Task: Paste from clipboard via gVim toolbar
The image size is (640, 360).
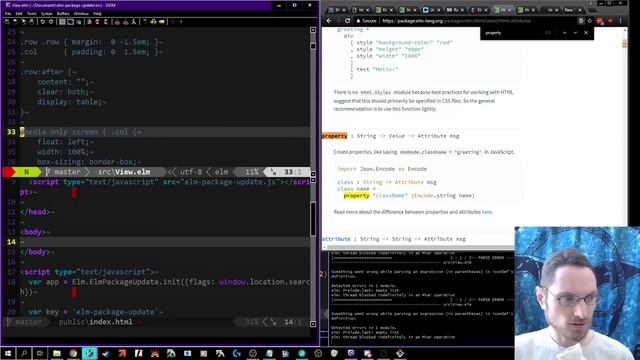Action: 79,22
